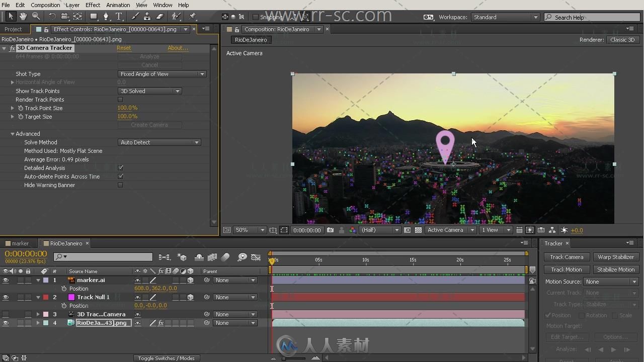Select the Rectangle shape tool

(x=94, y=17)
